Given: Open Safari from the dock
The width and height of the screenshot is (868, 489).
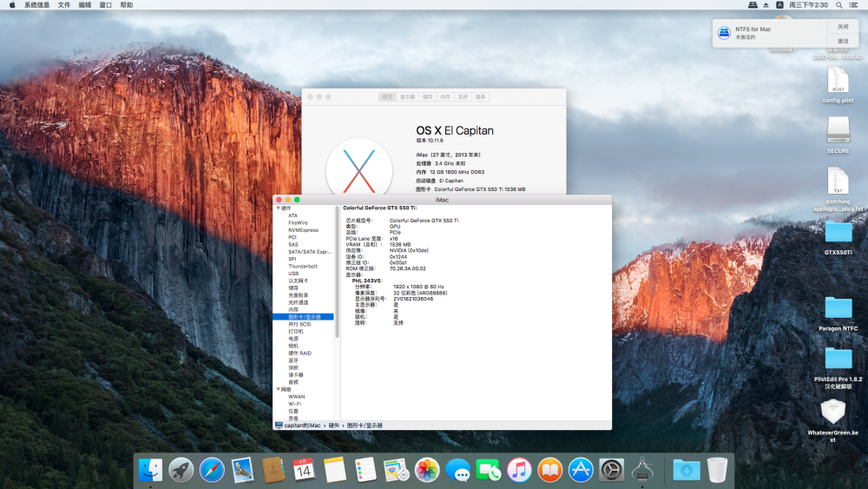Looking at the screenshot, I should 212,470.
